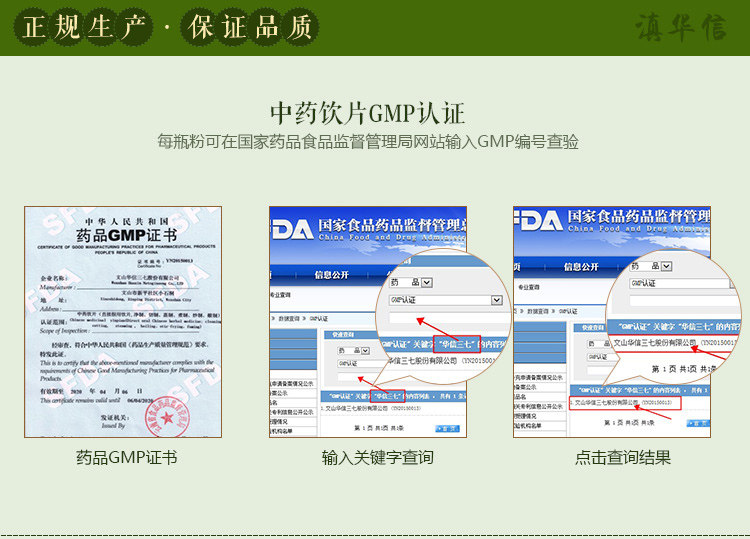750x539 pixels.
Task: Expand the 药品 dropdown in middle magnifier
Action: point(427,283)
